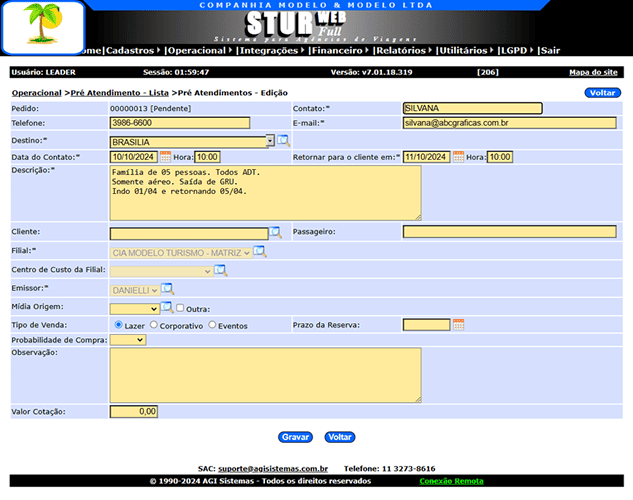This screenshot has height=500, width=633.
Task: Open the Filial dropdown
Action: 181,253
